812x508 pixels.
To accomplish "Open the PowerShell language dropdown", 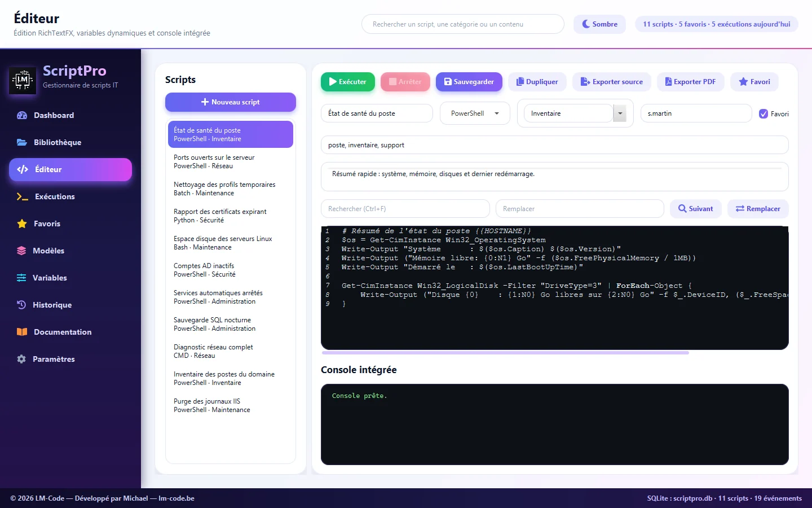I will point(475,113).
